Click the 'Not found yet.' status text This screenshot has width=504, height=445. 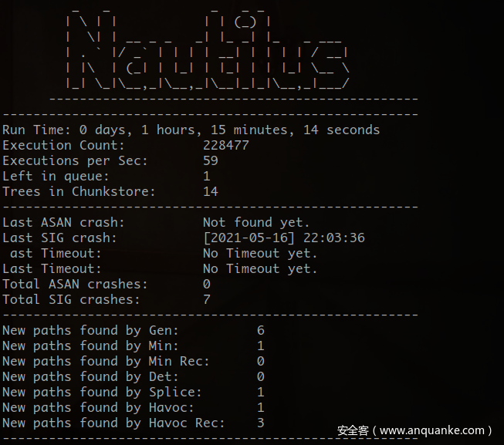coord(256,222)
